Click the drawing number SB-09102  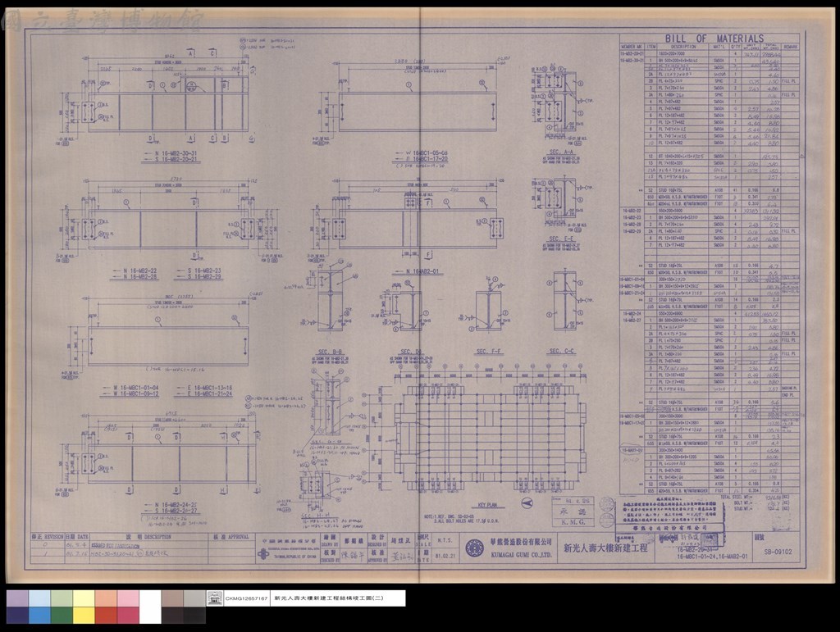(x=779, y=552)
